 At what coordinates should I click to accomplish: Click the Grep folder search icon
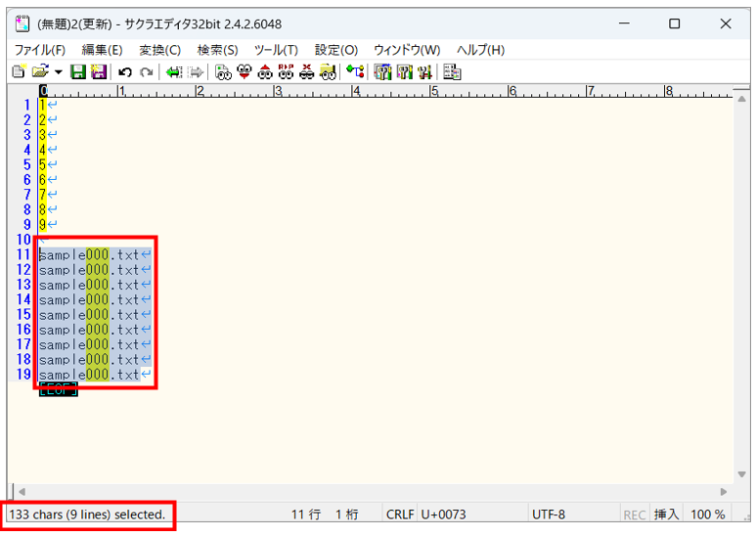click(329, 71)
